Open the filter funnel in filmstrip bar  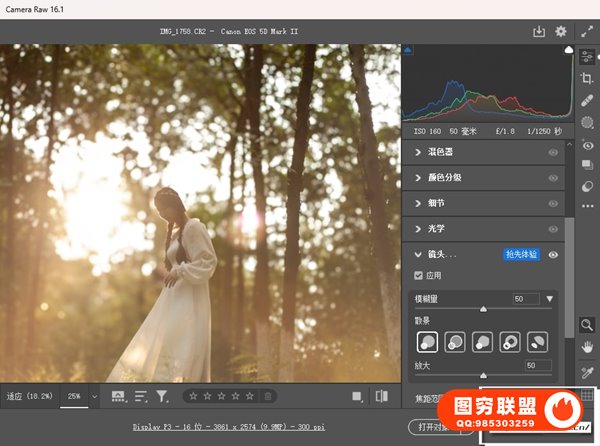pyautogui.click(x=162, y=396)
